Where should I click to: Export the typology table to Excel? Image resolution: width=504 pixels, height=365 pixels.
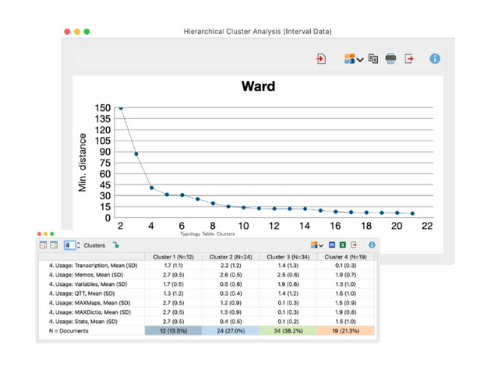pos(342,245)
